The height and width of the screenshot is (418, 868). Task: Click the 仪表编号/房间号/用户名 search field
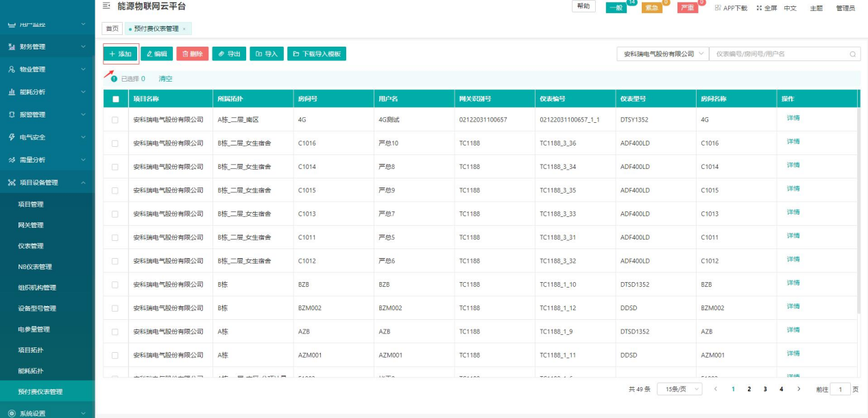tap(778, 54)
